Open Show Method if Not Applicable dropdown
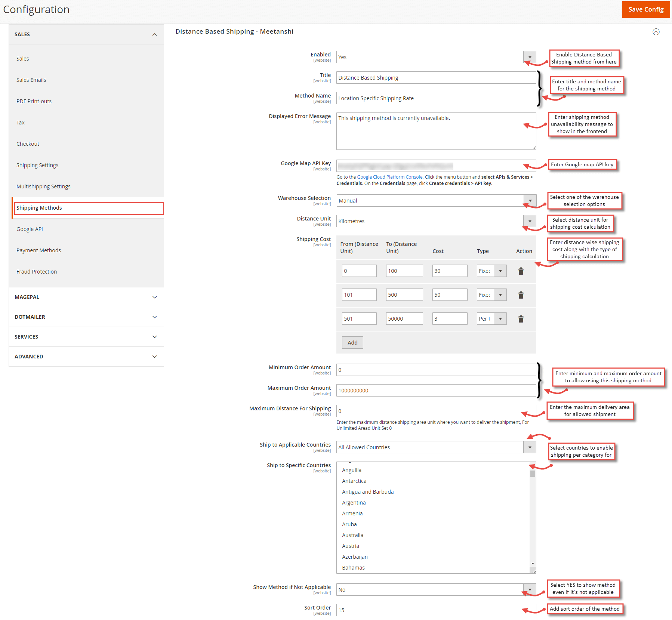672x620 pixels. click(436, 590)
